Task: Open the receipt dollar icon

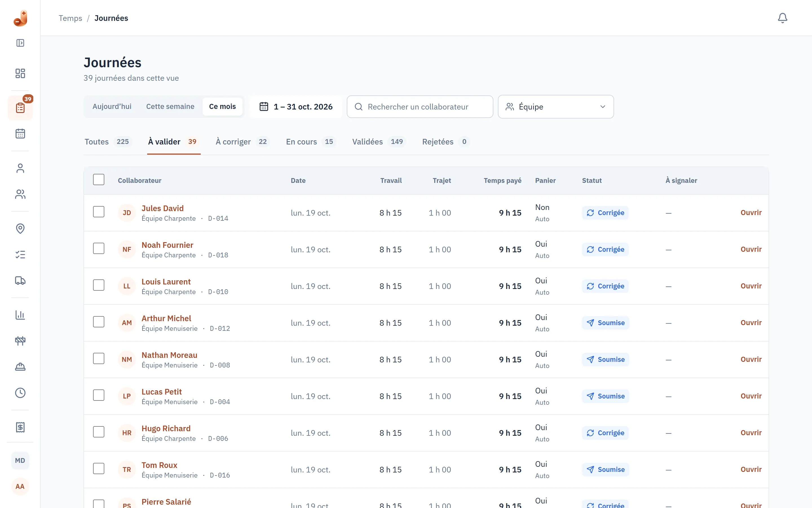Action: [20, 427]
